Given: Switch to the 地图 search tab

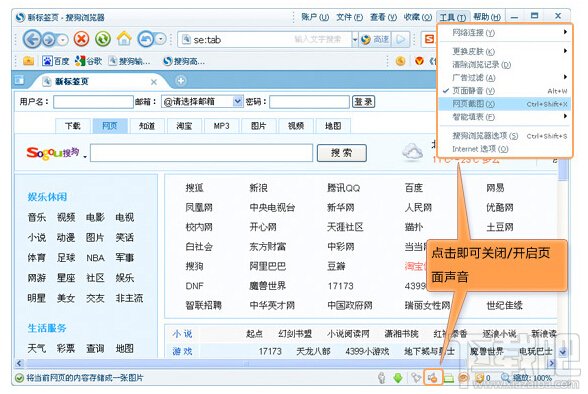Looking at the screenshot, I should click(x=333, y=126).
